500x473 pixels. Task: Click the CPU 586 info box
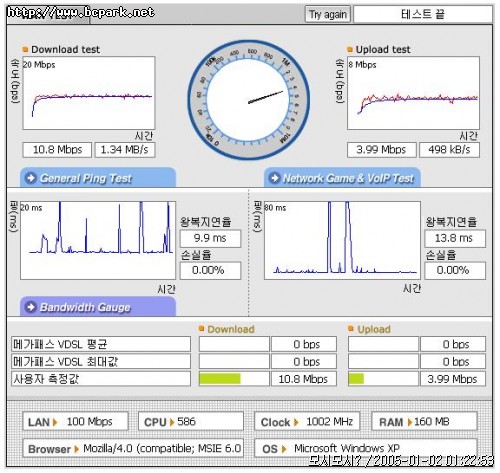[x=191, y=422]
